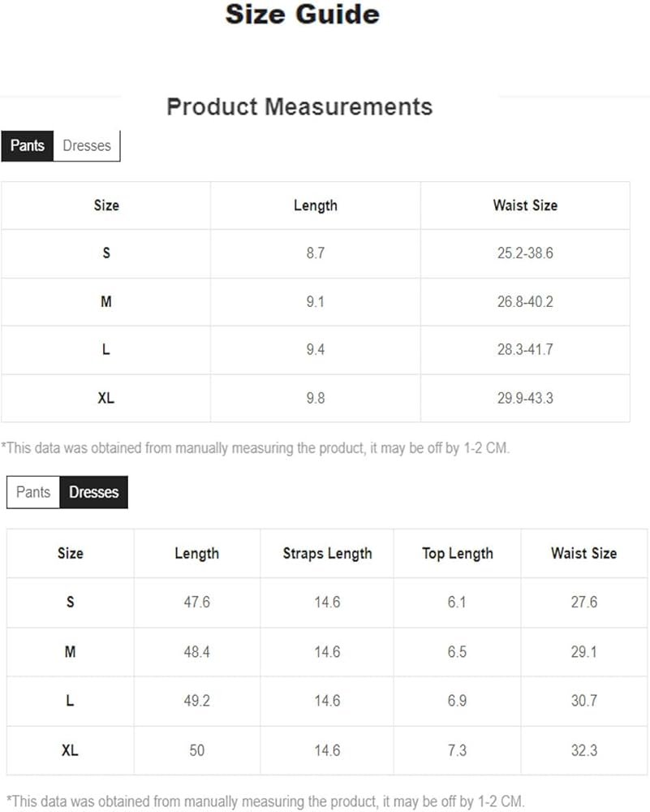The width and height of the screenshot is (650, 812).
Task: Click the measurement disclaimer below dresses table
Action: click(x=265, y=801)
